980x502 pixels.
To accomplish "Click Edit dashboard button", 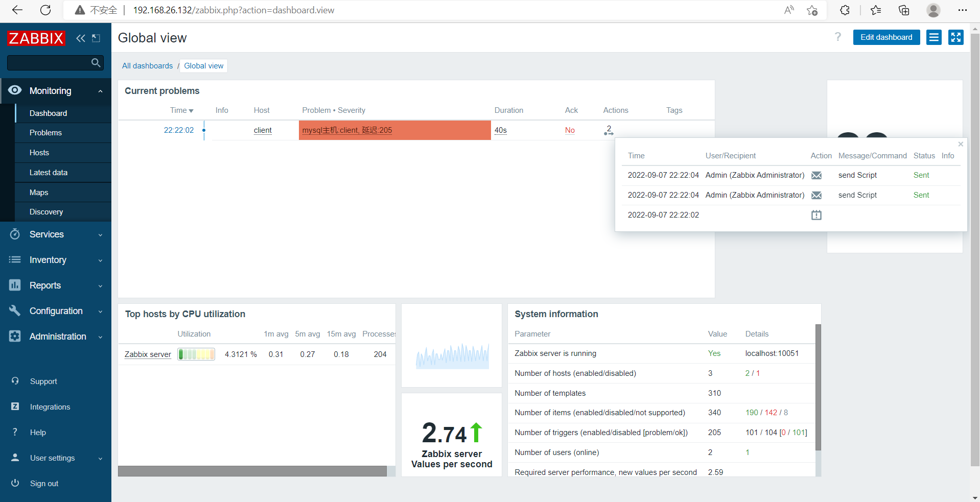I will coord(886,37).
